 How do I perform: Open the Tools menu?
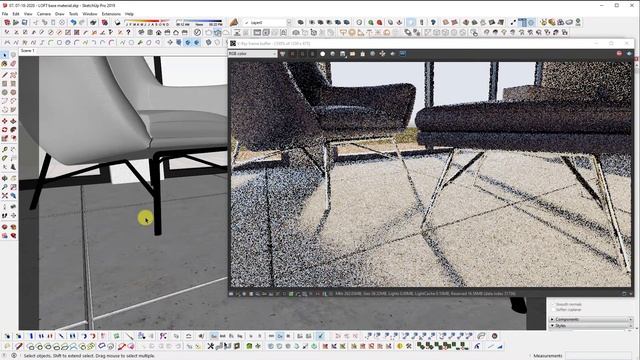pyautogui.click(x=73, y=14)
